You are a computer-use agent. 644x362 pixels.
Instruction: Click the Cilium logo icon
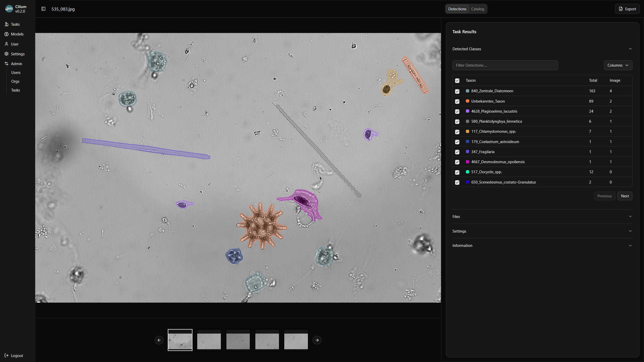click(9, 9)
